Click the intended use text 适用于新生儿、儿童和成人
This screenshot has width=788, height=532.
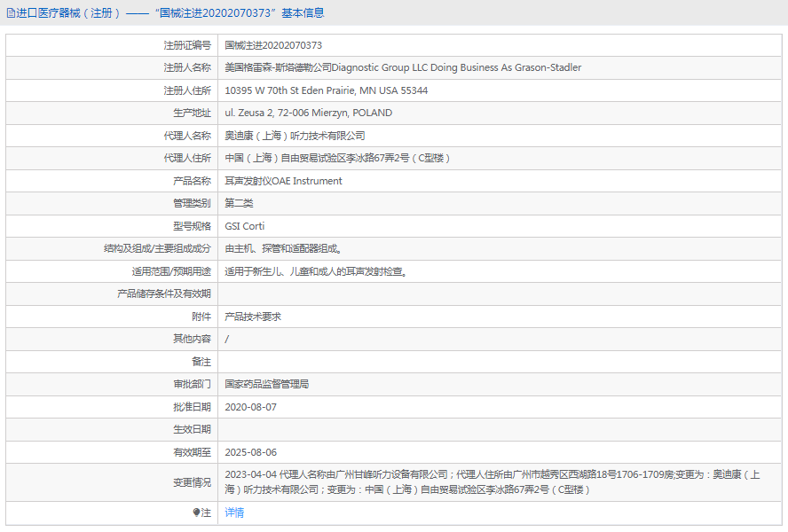[x=316, y=271]
